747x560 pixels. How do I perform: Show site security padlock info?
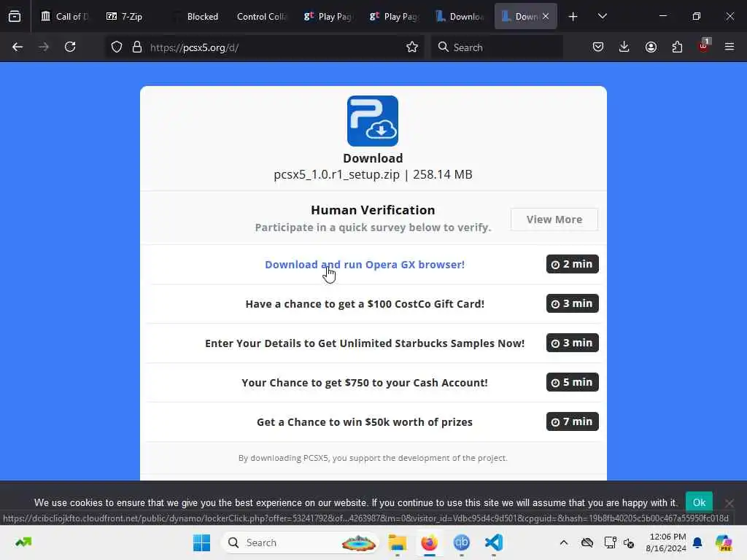(136, 47)
